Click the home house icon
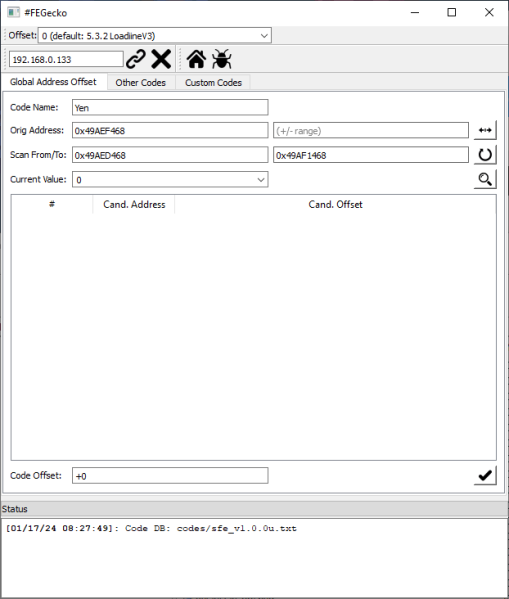This screenshot has height=599, width=509. pyautogui.click(x=196, y=59)
